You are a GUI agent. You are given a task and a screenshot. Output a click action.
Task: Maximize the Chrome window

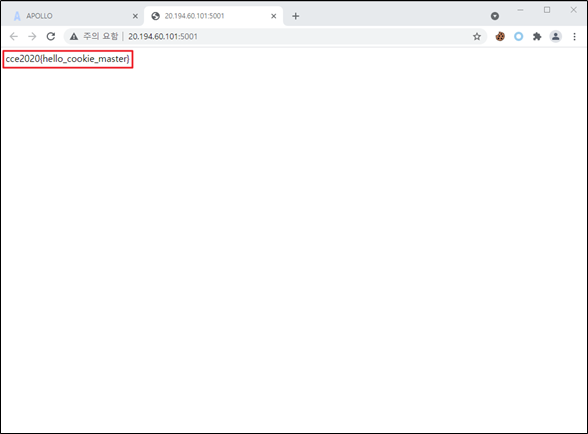pyautogui.click(x=547, y=10)
